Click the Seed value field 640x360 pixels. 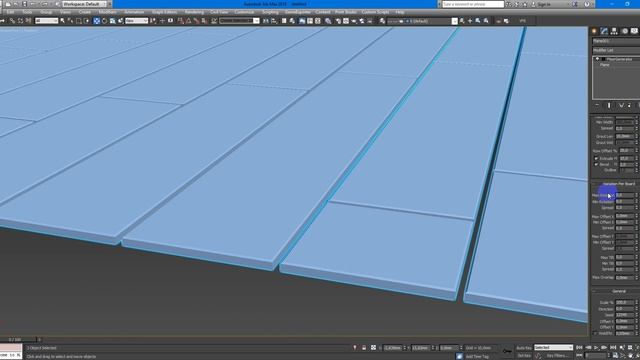[625, 315]
